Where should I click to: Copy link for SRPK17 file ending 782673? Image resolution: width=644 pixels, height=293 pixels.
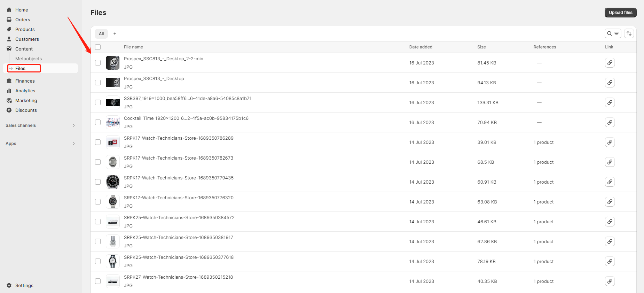610,162
